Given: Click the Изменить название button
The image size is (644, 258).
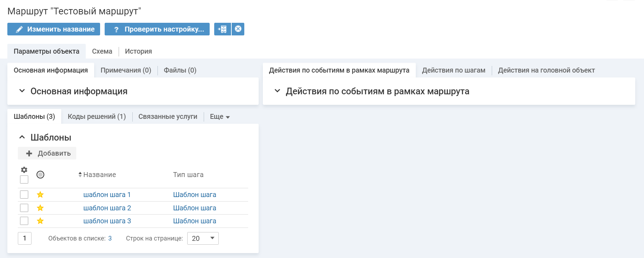Looking at the screenshot, I should (54, 29).
